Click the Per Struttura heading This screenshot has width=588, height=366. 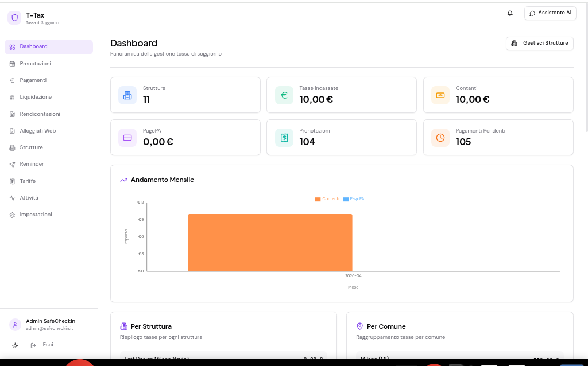(151, 326)
